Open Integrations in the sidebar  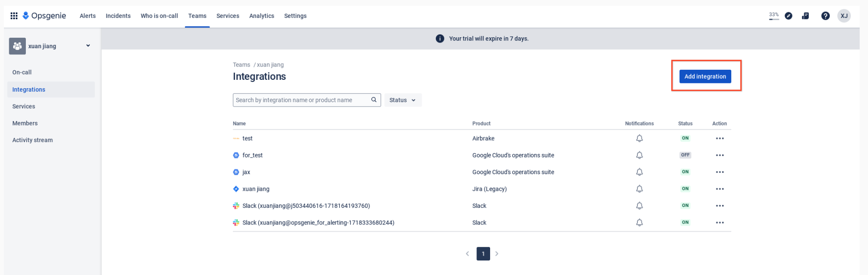(51, 89)
